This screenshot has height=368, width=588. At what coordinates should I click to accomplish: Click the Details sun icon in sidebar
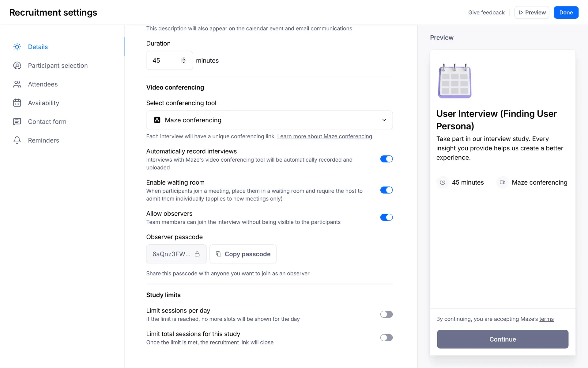[x=17, y=47]
